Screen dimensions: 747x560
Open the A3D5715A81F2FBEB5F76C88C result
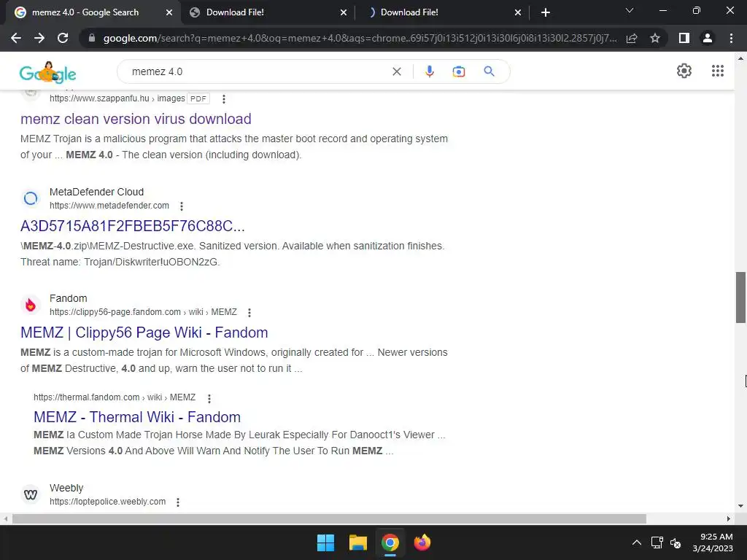pos(133,226)
